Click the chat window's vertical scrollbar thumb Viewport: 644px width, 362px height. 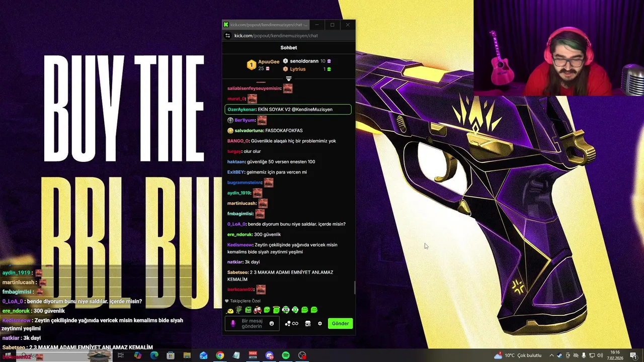354,288
